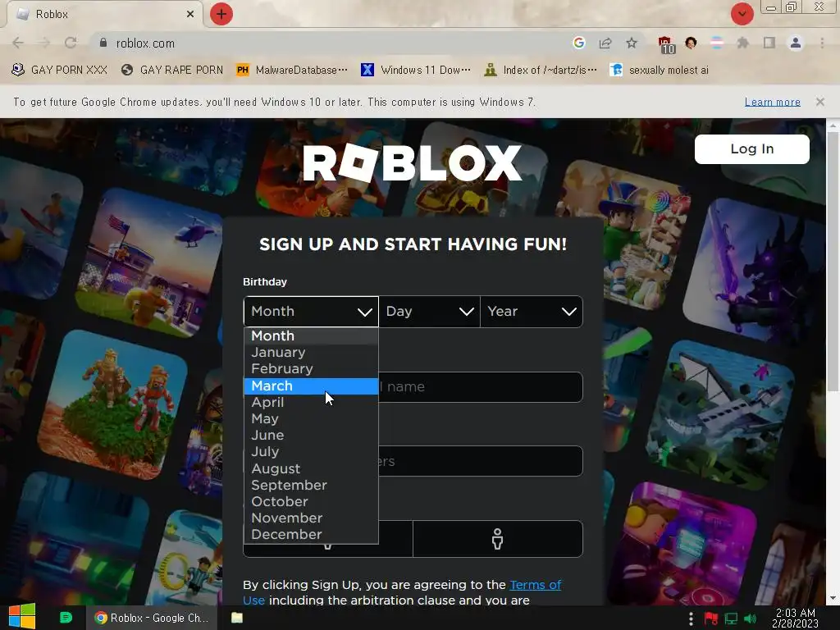Open the green chat app in taskbar
This screenshot has height=630, width=840.
[66, 617]
